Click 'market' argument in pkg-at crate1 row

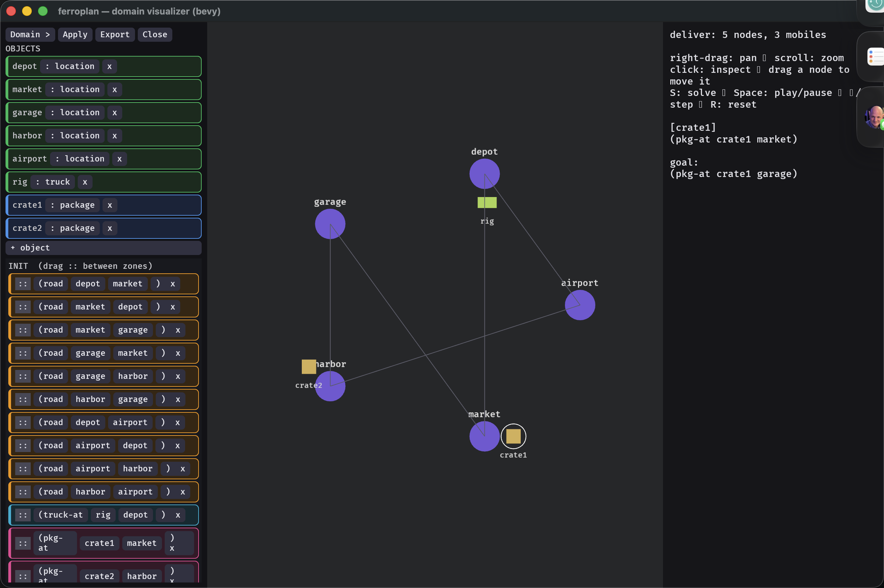click(142, 543)
